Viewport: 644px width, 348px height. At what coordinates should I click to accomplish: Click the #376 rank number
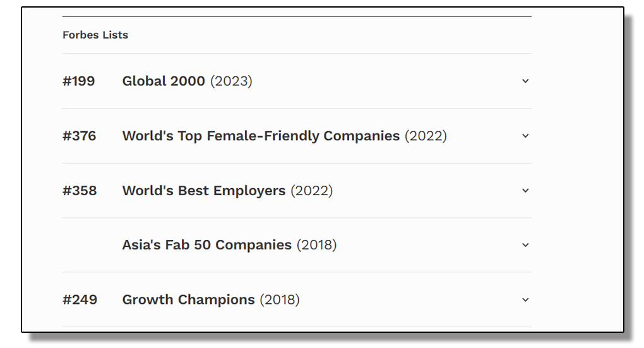(x=80, y=136)
